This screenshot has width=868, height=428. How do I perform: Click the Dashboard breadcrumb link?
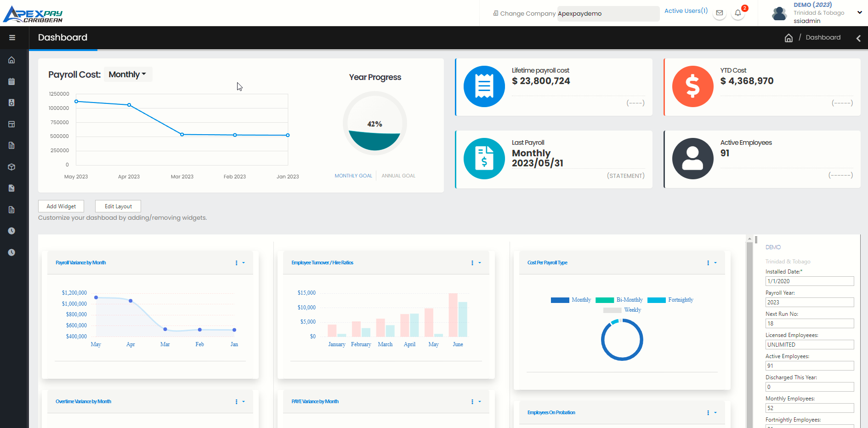[x=823, y=38]
